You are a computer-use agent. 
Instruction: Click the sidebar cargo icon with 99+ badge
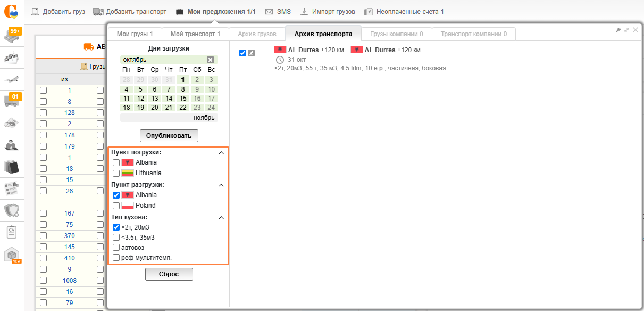tap(12, 35)
